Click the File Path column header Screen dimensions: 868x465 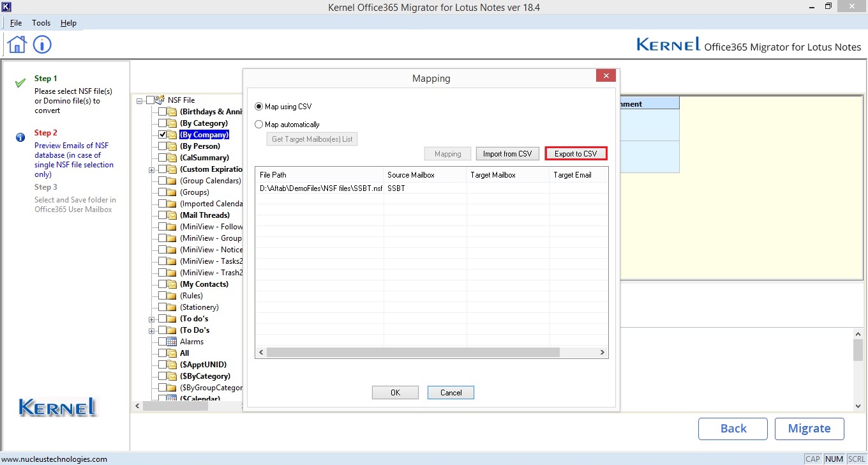(x=320, y=175)
